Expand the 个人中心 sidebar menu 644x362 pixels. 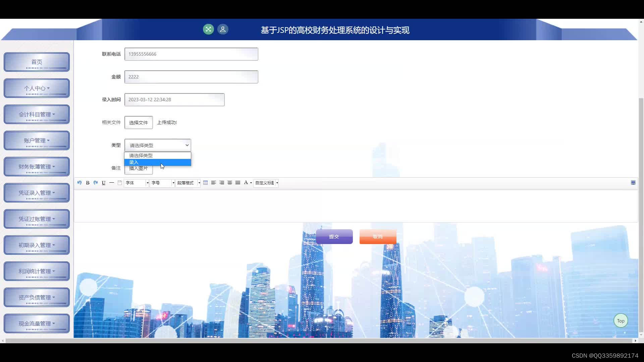[x=37, y=88]
